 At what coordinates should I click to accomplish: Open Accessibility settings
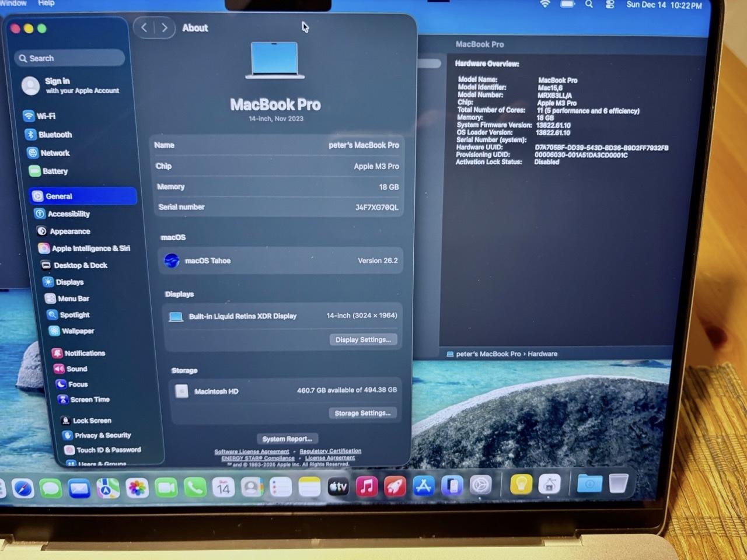[x=68, y=214]
